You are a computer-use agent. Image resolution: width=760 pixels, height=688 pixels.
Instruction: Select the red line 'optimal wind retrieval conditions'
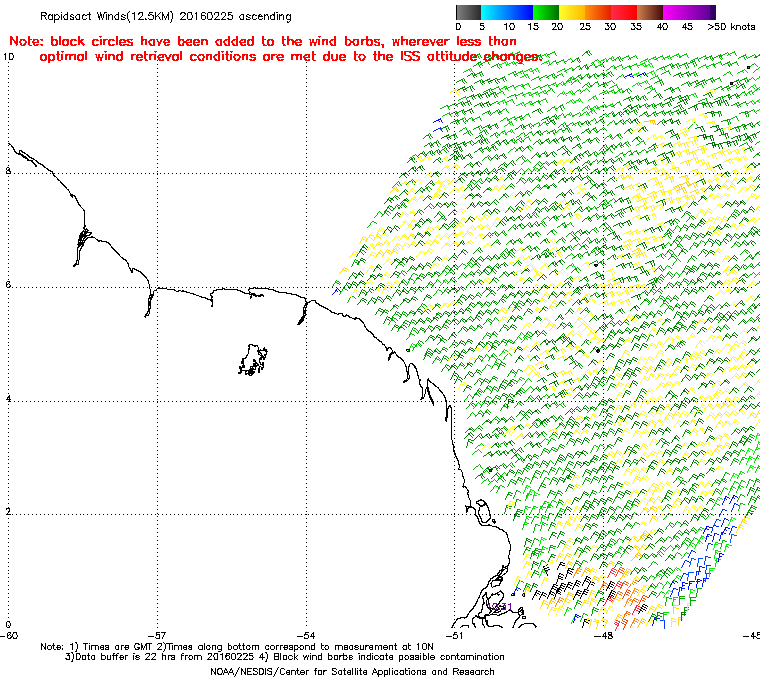[290, 57]
